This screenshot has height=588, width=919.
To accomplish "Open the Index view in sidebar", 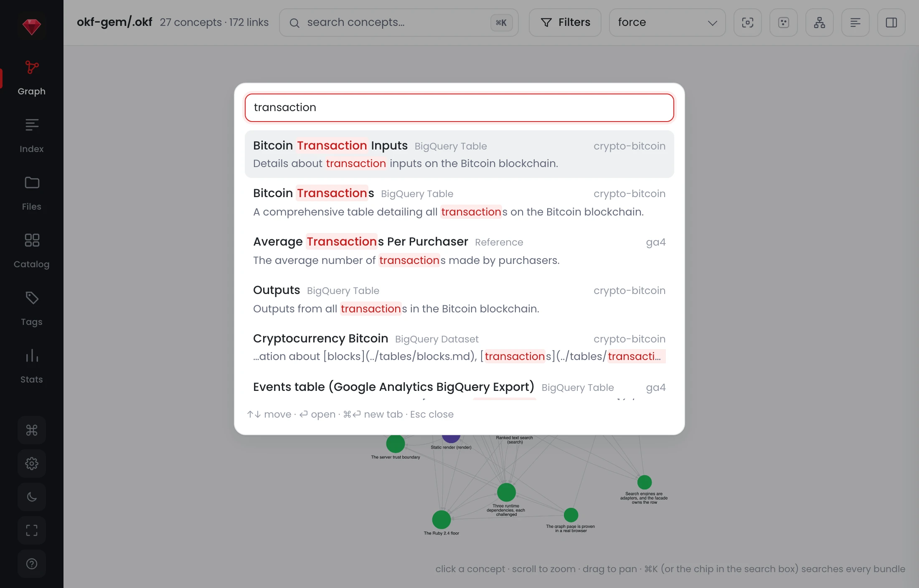I will point(32,136).
